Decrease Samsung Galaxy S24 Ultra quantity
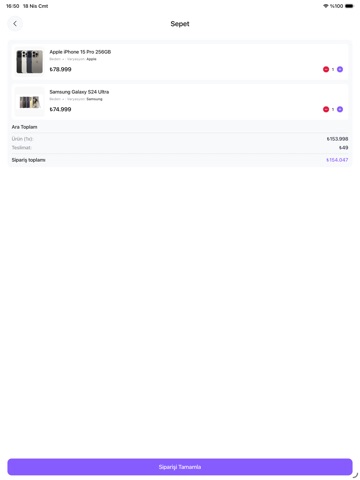This screenshot has height=480, width=360. click(326, 109)
